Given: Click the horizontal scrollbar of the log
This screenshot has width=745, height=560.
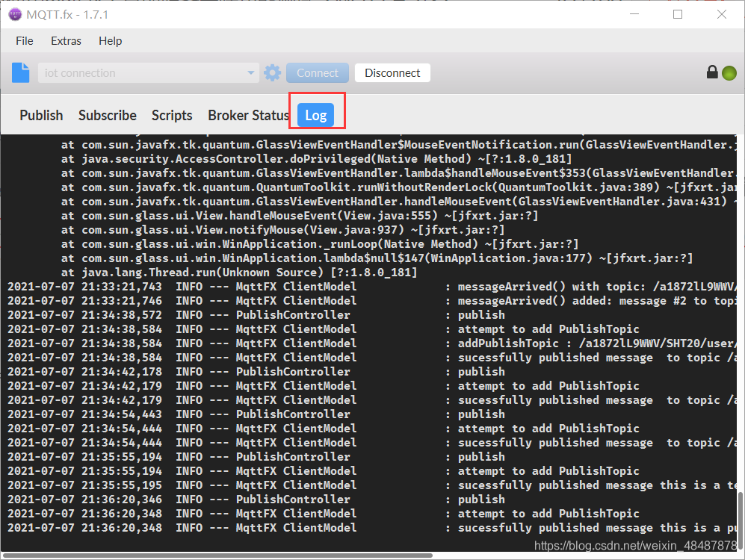Looking at the screenshot, I should [217, 556].
